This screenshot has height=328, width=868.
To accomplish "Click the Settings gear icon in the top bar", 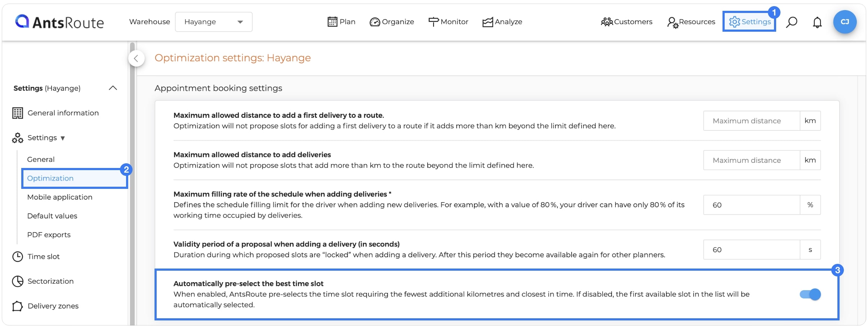I will click(x=734, y=22).
